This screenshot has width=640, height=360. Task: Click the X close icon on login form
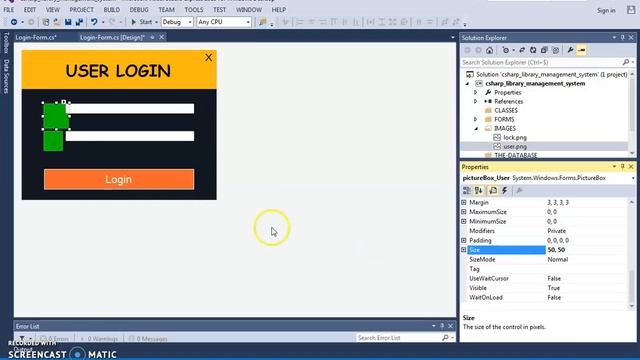209,58
